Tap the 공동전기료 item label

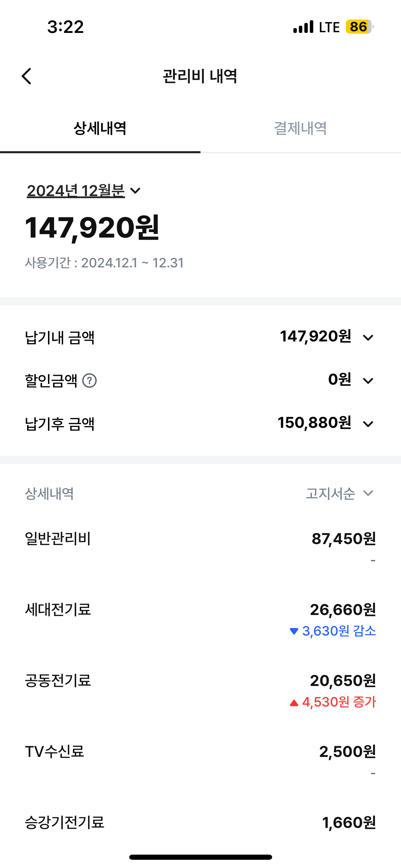58,680
